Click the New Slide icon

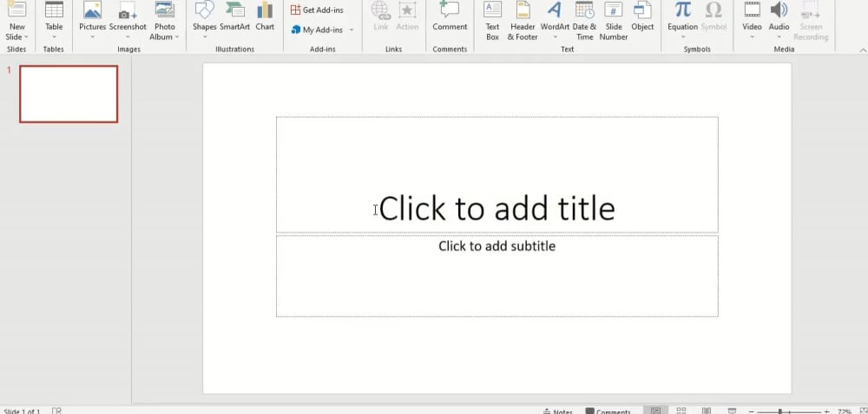click(x=16, y=10)
